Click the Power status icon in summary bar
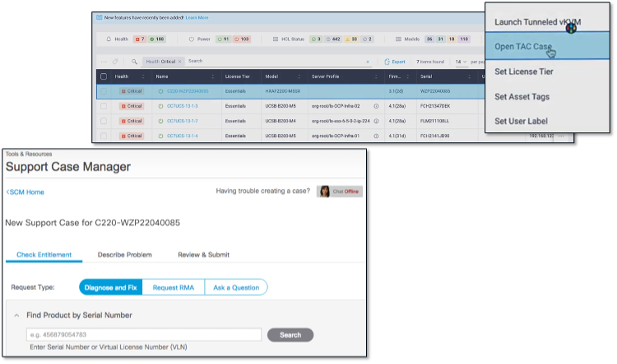This screenshot has width=617, height=364. 192,39
